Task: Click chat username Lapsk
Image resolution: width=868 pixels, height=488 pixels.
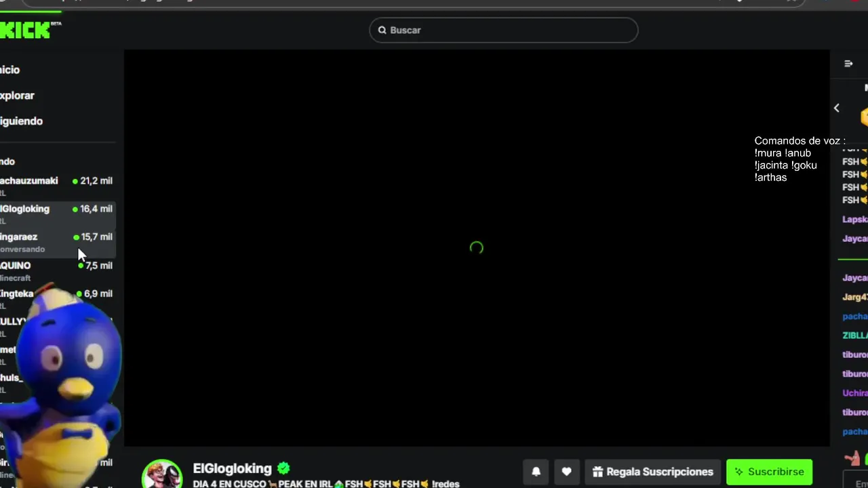Action: 855,220
